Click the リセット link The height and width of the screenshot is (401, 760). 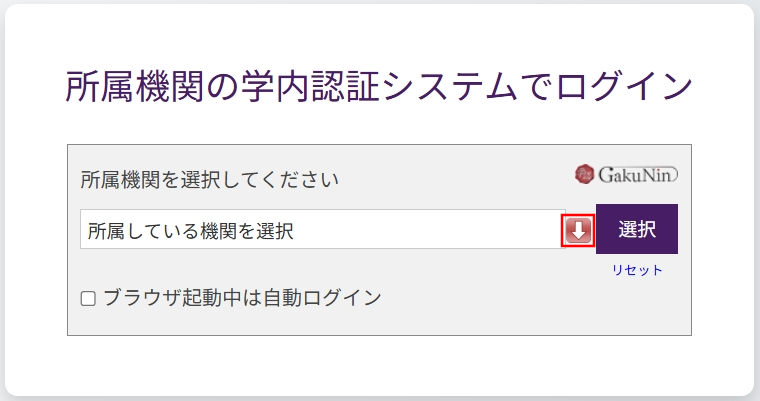637,270
